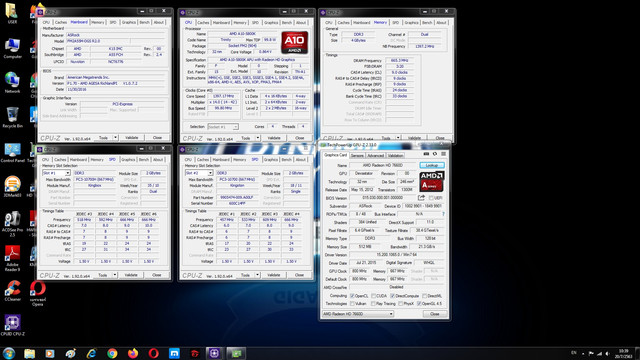Click Validate in the Mainboard CPU-Z window
Screen dimensions: 640x360
[x=131, y=138]
